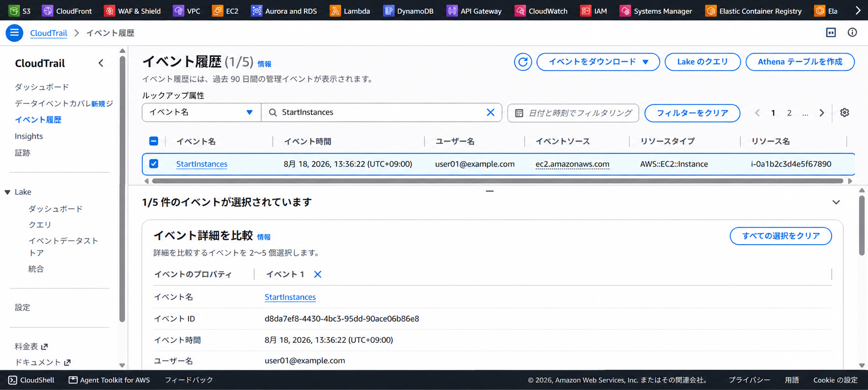Open 設定 in the sidebar
This screenshot has height=390, width=868.
pyautogui.click(x=22, y=307)
